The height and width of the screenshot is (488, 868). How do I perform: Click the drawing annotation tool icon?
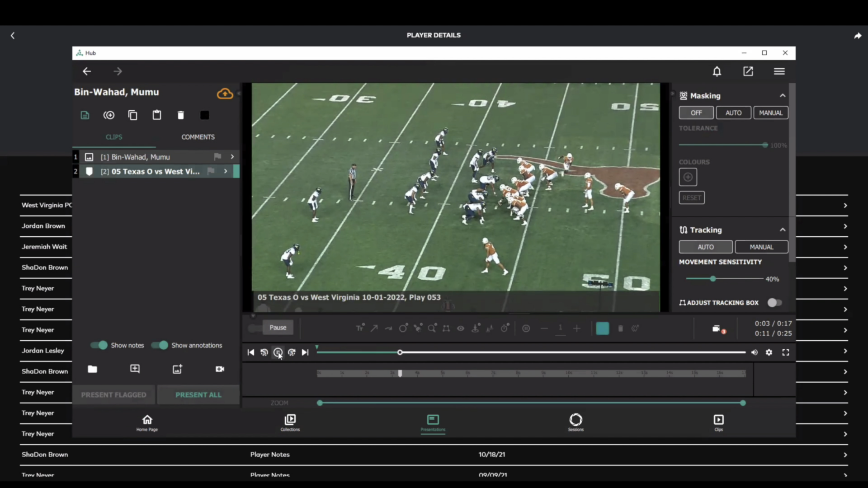pos(417,328)
